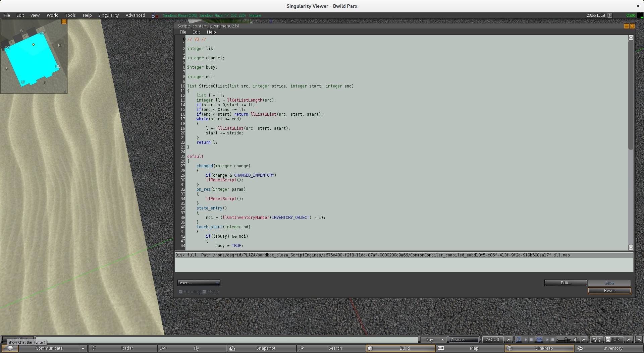The width and height of the screenshot is (644, 353).
Task: Click the Search magnifier icon
Action: 301,348
